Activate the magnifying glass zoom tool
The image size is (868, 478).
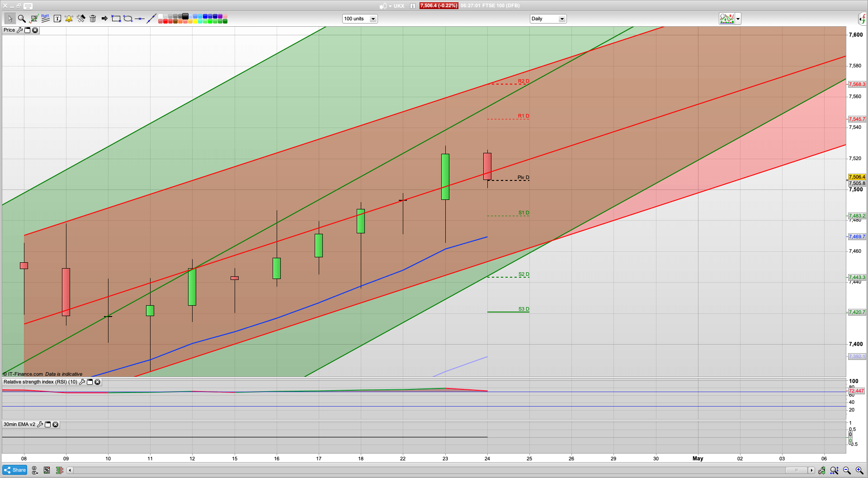(x=22, y=19)
